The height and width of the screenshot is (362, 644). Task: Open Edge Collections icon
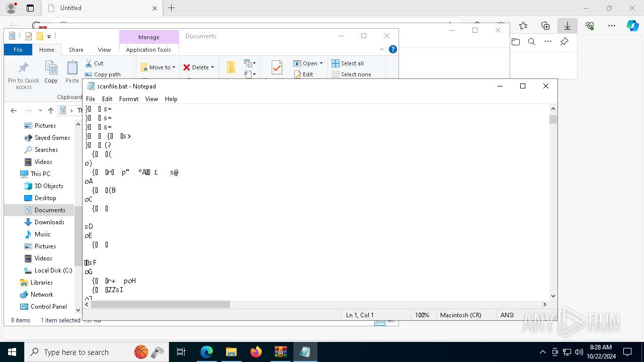click(545, 26)
